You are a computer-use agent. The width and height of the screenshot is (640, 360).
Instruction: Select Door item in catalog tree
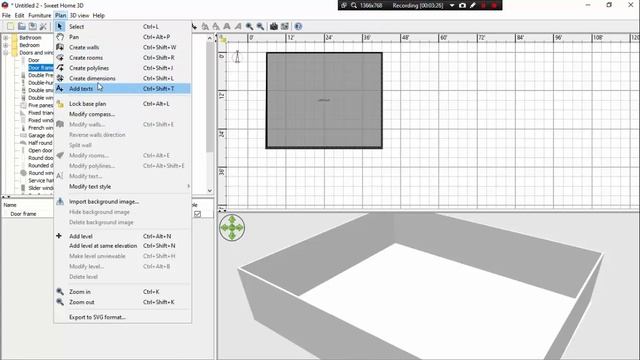(x=34, y=60)
